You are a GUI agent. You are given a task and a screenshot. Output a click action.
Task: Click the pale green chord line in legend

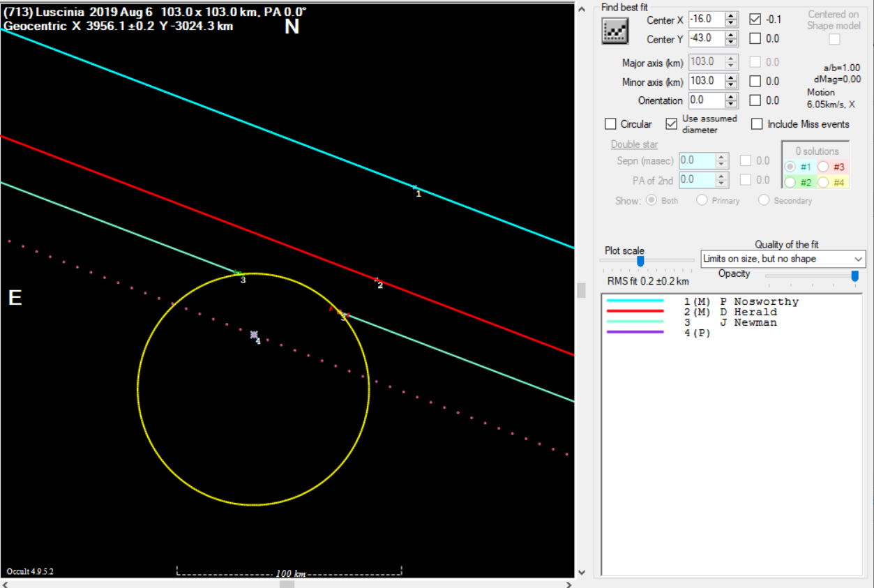635,322
